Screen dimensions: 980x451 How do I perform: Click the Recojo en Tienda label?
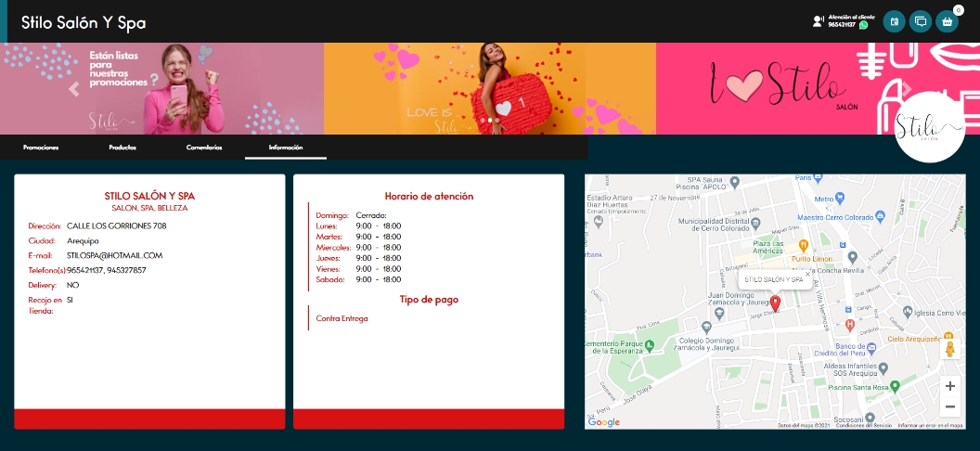pyautogui.click(x=45, y=305)
